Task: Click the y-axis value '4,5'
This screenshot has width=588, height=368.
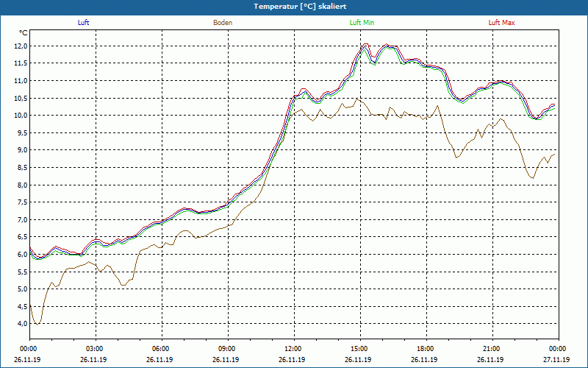Action: click(22, 306)
